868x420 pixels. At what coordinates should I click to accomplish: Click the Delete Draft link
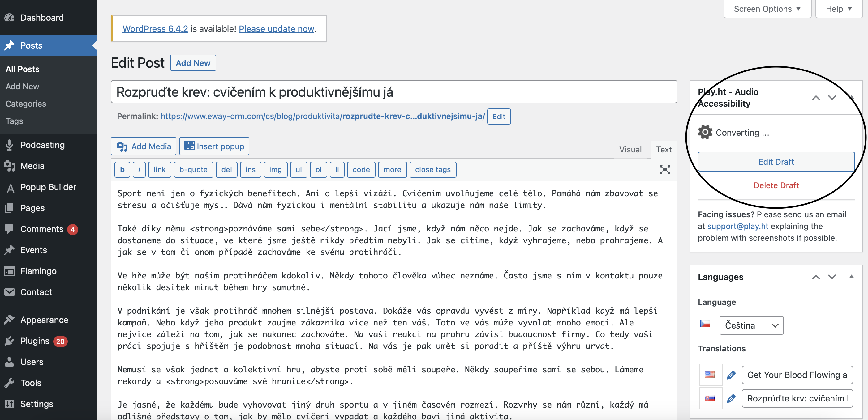click(776, 185)
